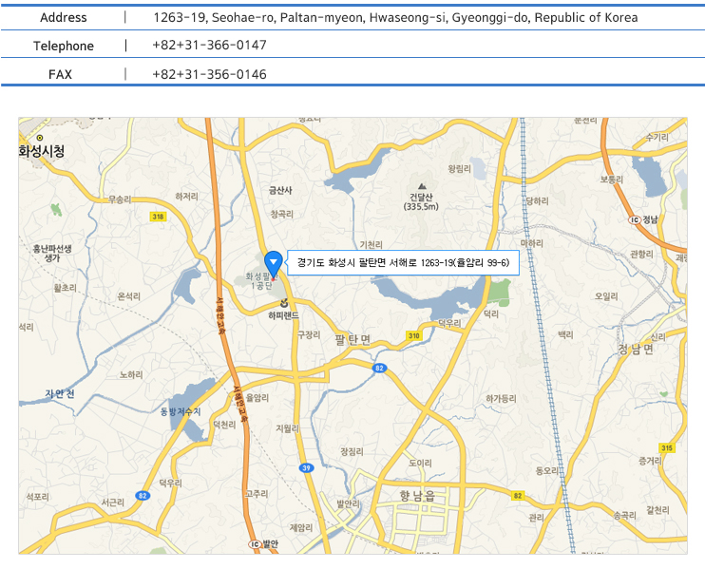This screenshot has height=588, width=705.
Task: Click the 홍난파선생 생가 label
Action: 52,254
